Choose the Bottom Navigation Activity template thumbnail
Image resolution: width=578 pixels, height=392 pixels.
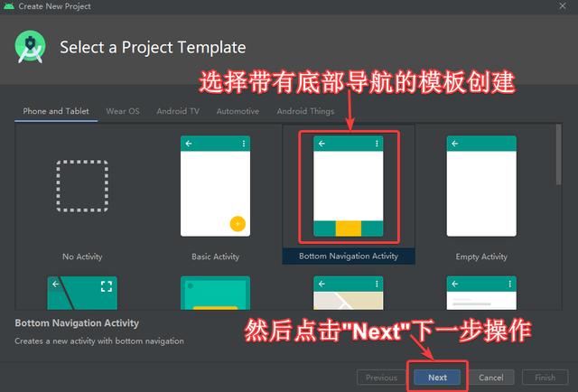click(x=349, y=186)
